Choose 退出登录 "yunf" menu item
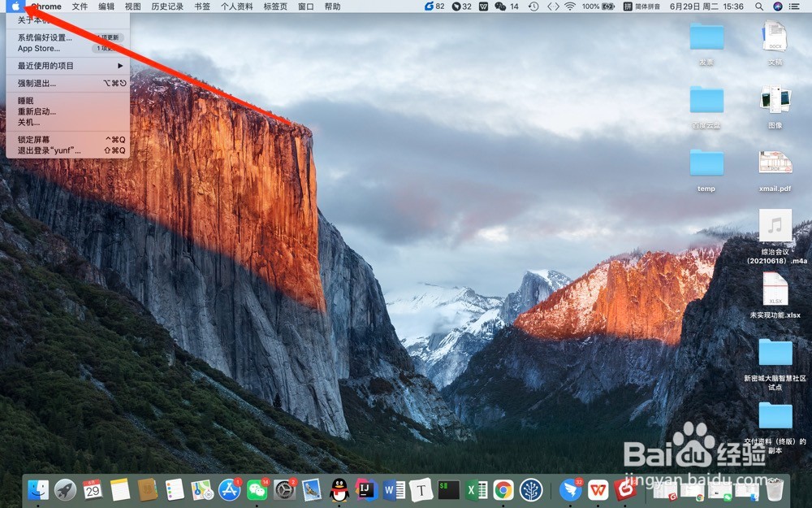This screenshot has height=508, width=812. (x=68, y=150)
